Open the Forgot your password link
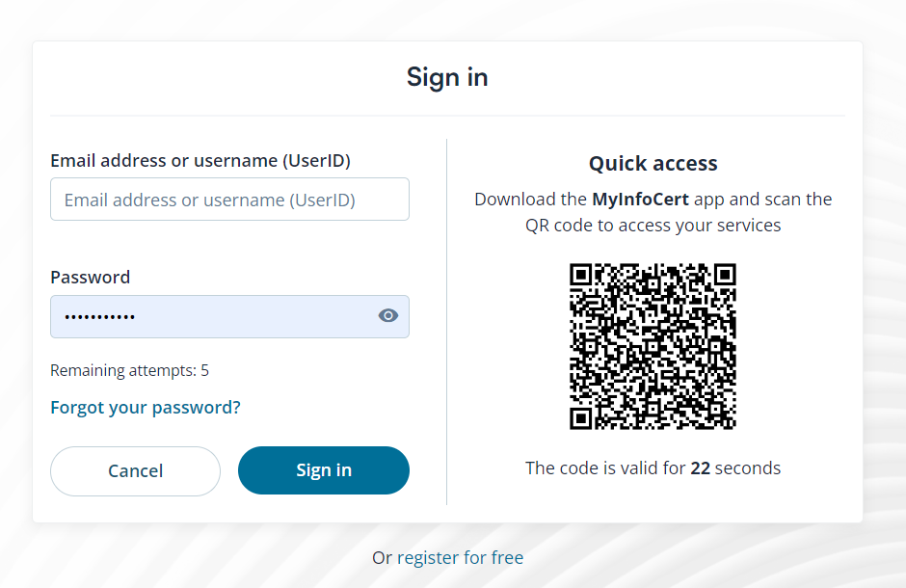The image size is (906, 588). click(x=146, y=408)
